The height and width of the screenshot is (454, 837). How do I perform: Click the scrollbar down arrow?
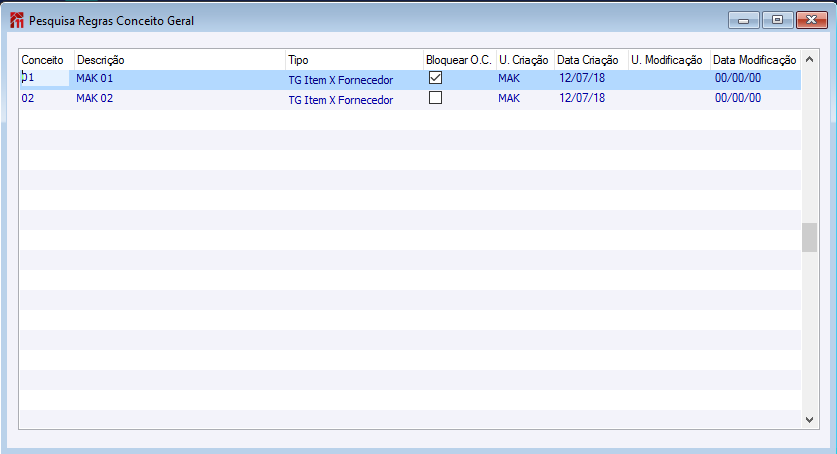point(809,420)
